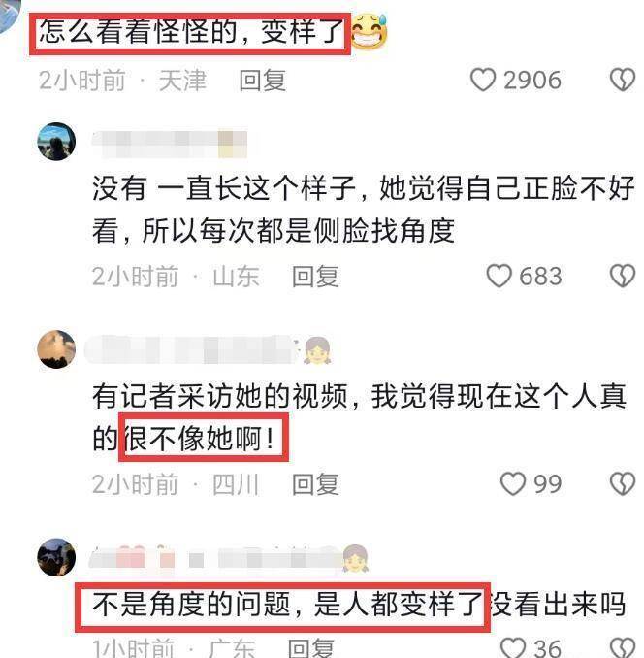Dislike the Shandong comment via broken heart
644x658 pixels.
coord(623,276)
